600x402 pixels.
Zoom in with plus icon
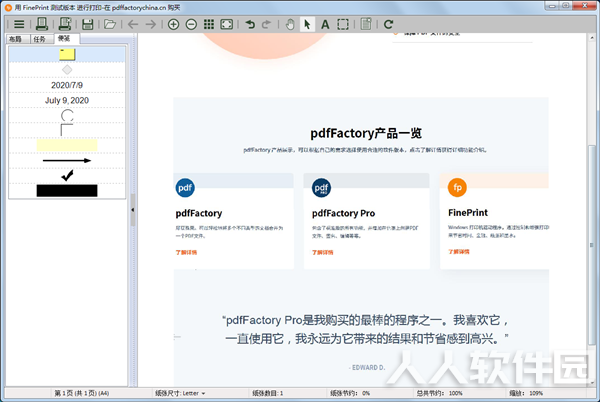(173, 24)
